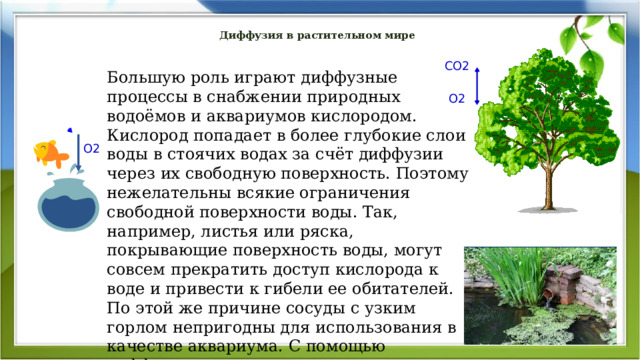
Task: Click the line 'воде и привести к гибели ее обитателей.'
Action: click(280, 289)
